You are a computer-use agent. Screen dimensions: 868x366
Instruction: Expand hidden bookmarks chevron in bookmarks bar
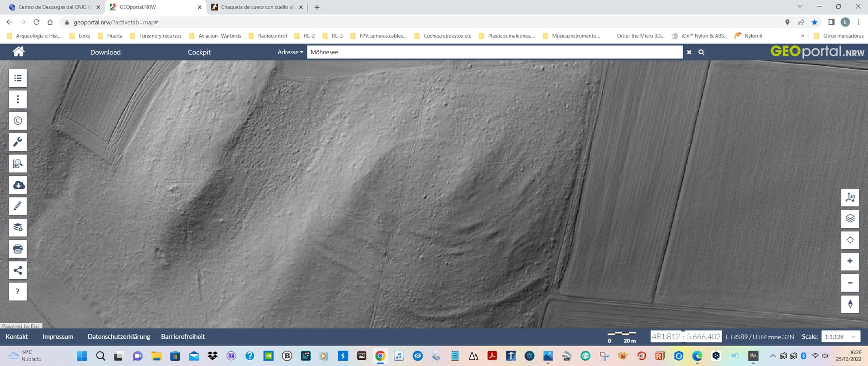click(802, 36)
